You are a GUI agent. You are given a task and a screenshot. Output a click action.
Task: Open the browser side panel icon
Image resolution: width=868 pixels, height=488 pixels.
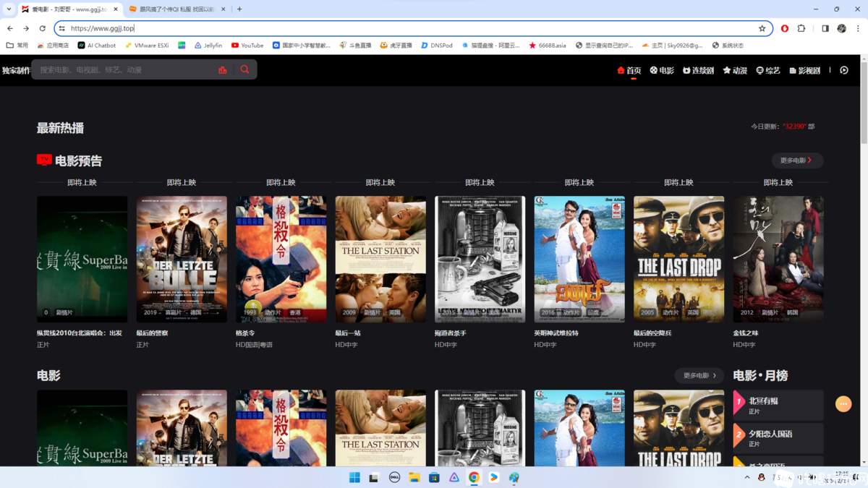[825, 28]
